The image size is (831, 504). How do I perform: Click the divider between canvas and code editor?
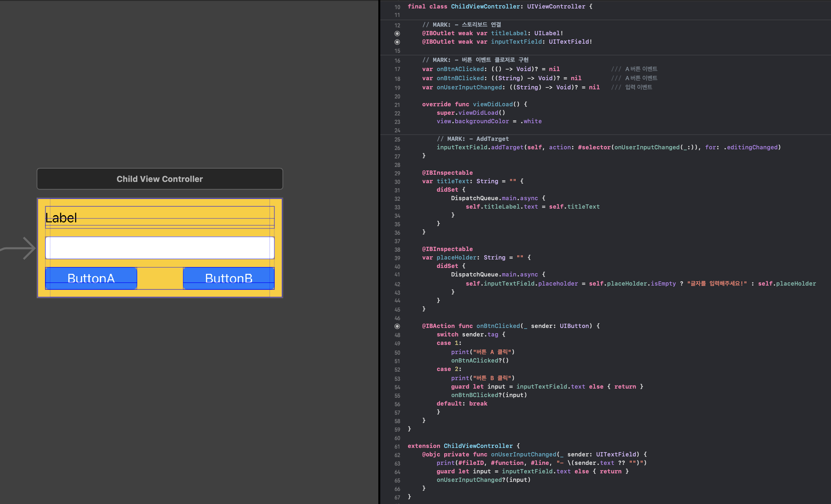pos(379,252)
